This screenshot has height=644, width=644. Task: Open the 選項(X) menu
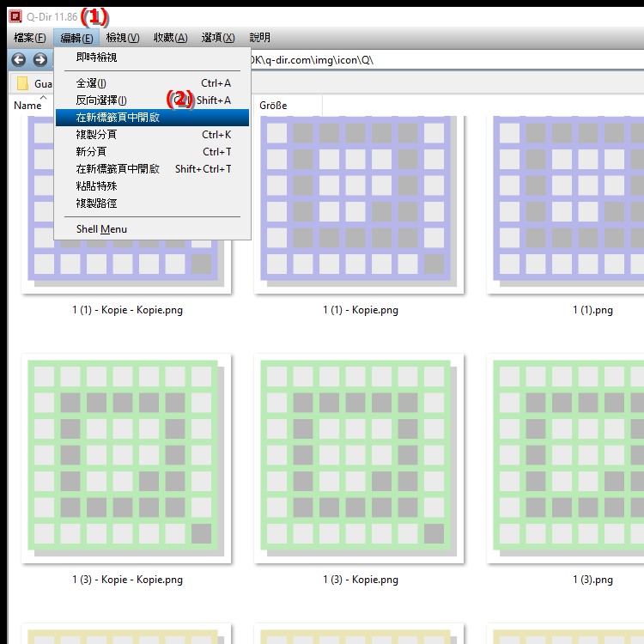pos(218,38)
